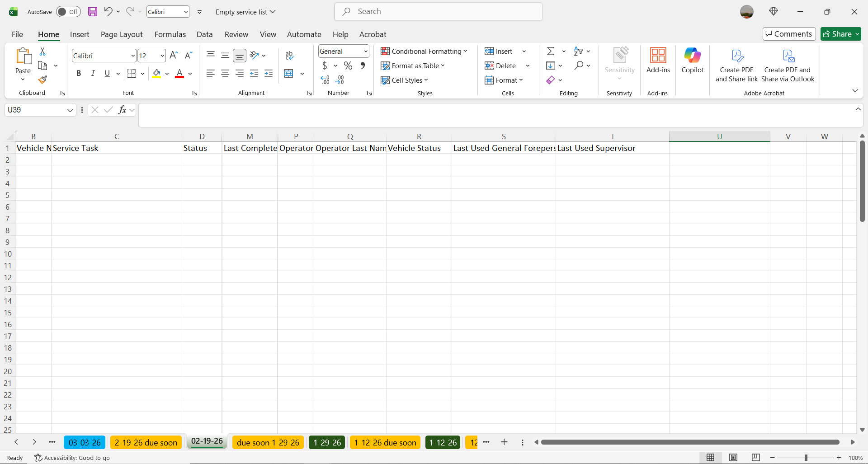Apply Comma Style format
Viewport: 868px width, 464px height.
pos(363,66)
